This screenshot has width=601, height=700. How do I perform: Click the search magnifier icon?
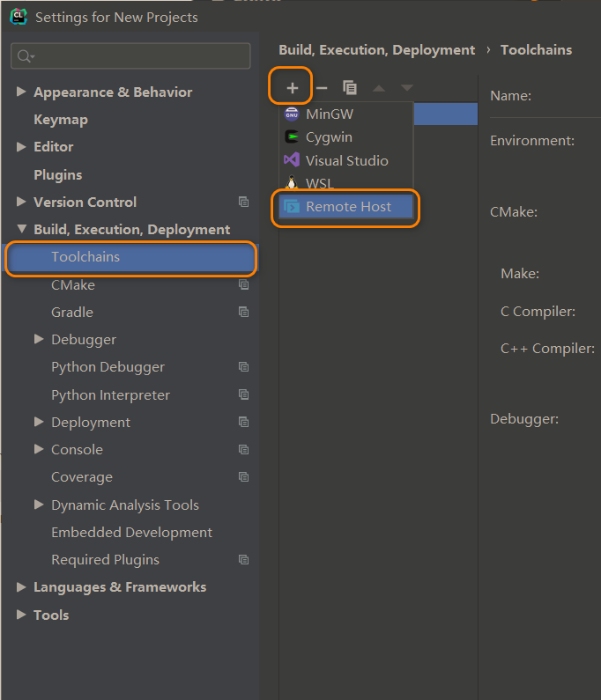(x=25, y=56)
